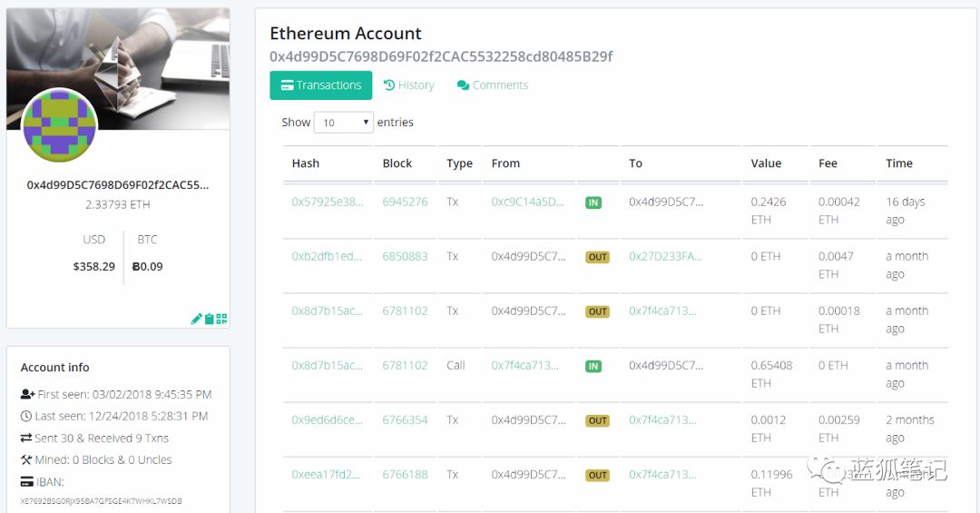Open sender address 0xc9C14a5D...
Screen dimensions: 980x513
[x=527, y=202]
